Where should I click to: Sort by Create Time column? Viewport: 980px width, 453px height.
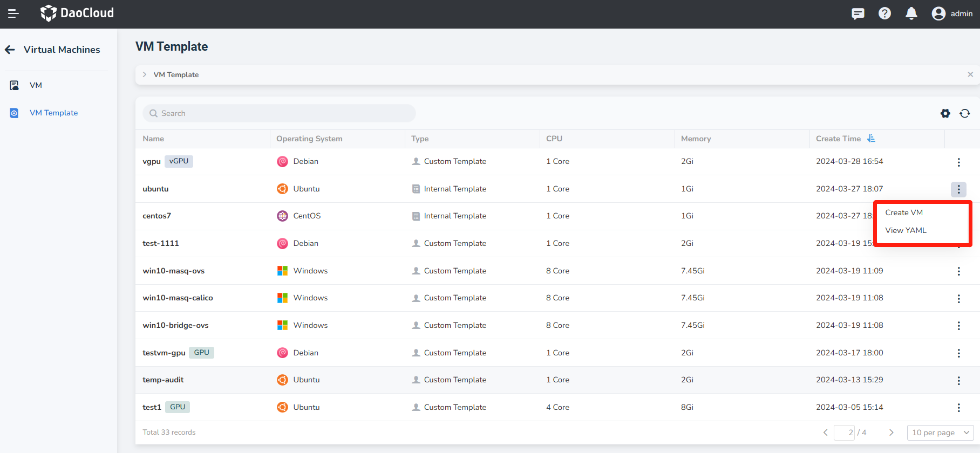coord(871,139)
